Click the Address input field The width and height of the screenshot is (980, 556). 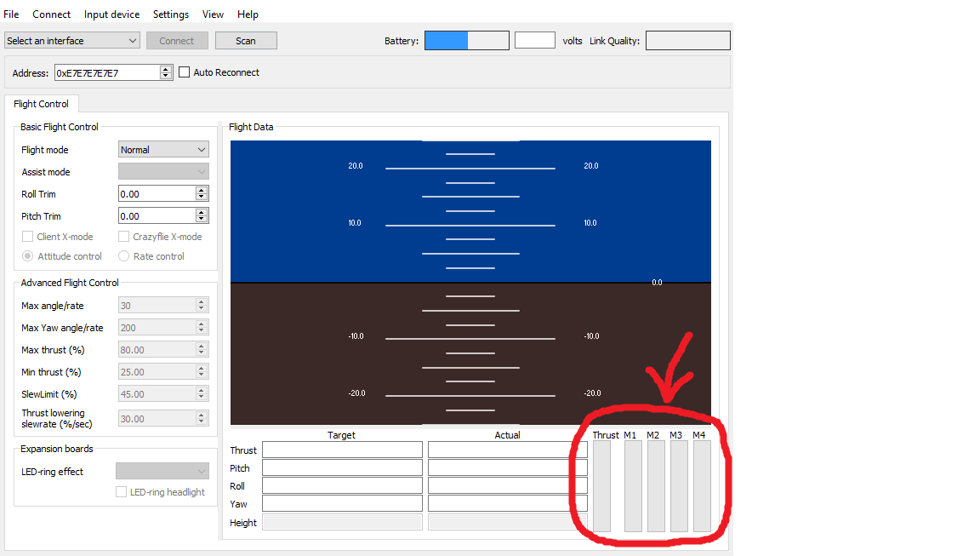click(107, 72)
